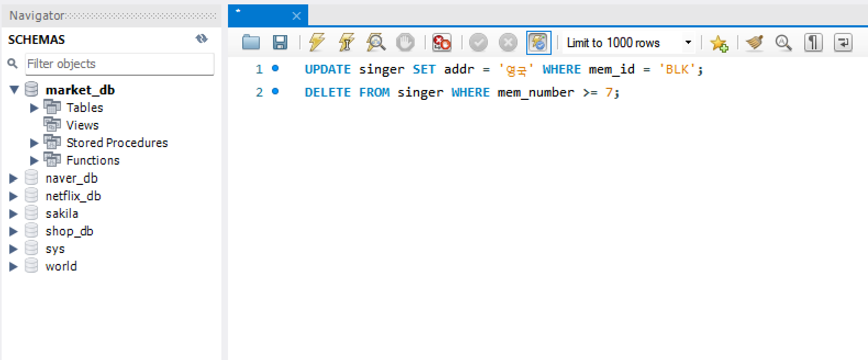The image size is (868, 360).
Task: Click the 'BLK' string literal
Action: click(677, 69)
